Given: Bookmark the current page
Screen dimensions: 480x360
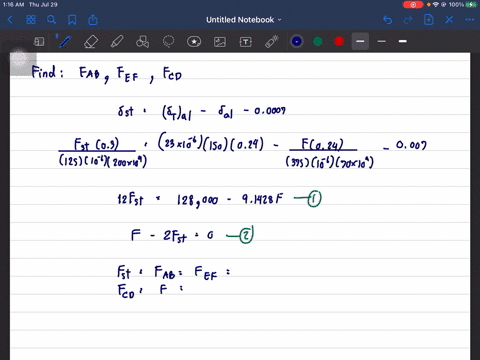Looking at the screenshot, I should [x=72, y=20].
